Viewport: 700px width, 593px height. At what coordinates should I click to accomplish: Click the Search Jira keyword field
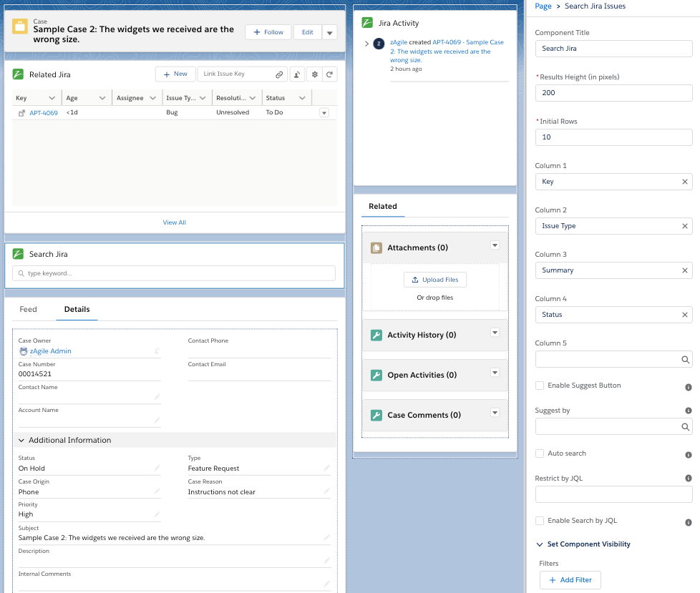coord(173,273)
